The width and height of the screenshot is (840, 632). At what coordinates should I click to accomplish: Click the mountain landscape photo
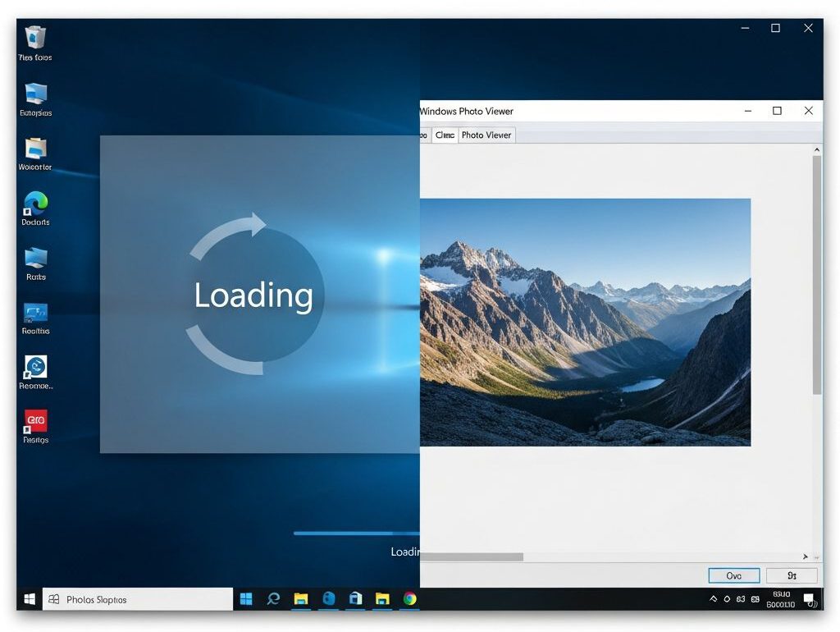585,323
